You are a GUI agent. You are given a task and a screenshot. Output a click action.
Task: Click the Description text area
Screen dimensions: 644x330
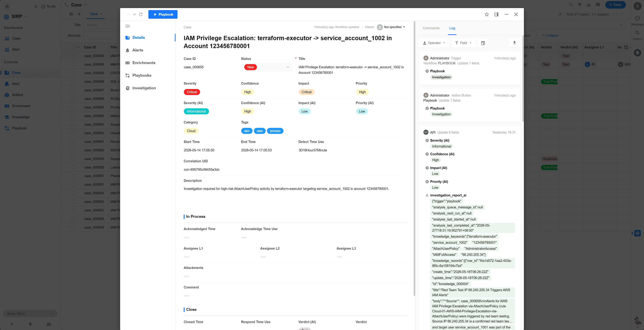[286, 189]
